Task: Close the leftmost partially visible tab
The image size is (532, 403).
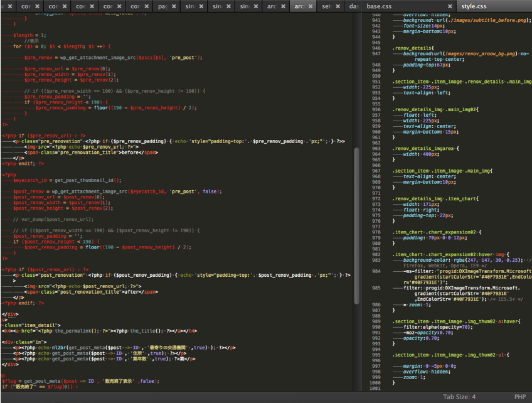Action: (x=9, y=6)
